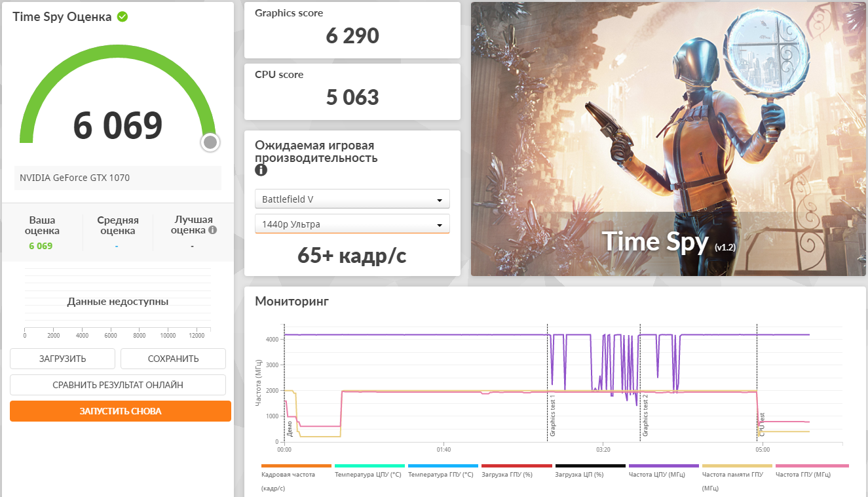Image resolution: width=868 pixels, height=497 pixels.
Task: Toggle the Загрузка ГПУ (%) legend entry
Action: [x=516, y=471]
